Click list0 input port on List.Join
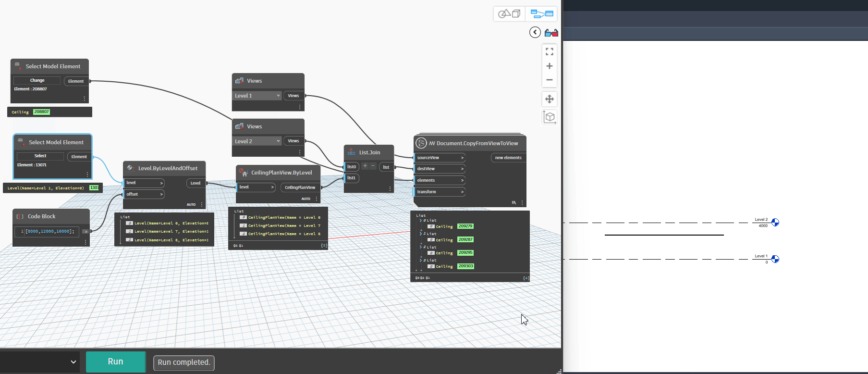This screenshot has height=374, width=868. coord(352,167)
